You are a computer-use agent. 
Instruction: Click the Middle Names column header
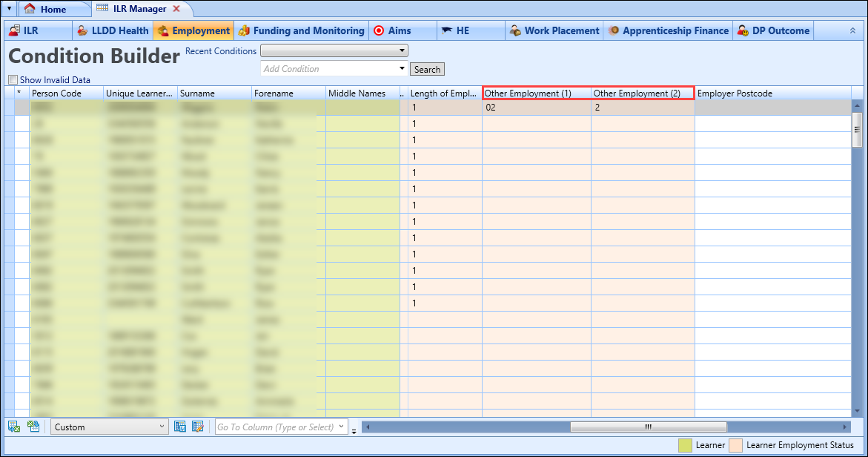pyautogui.click(x=362, y=93)
